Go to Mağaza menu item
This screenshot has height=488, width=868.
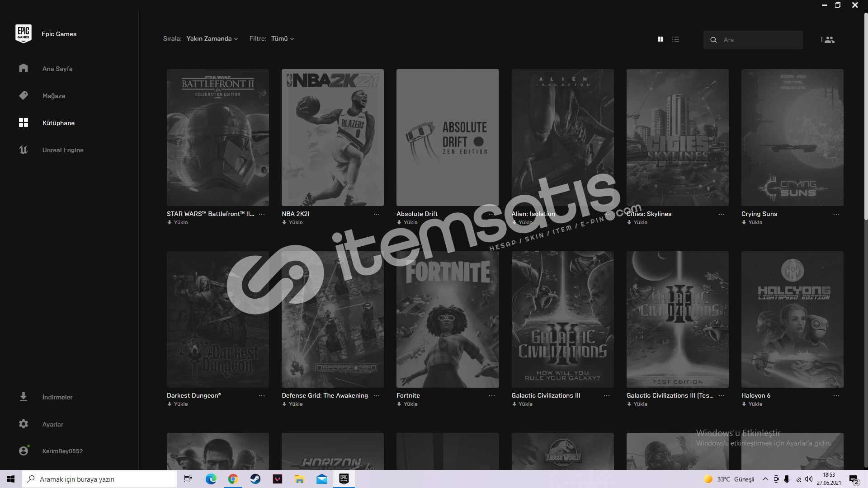[x=54, y=96]
